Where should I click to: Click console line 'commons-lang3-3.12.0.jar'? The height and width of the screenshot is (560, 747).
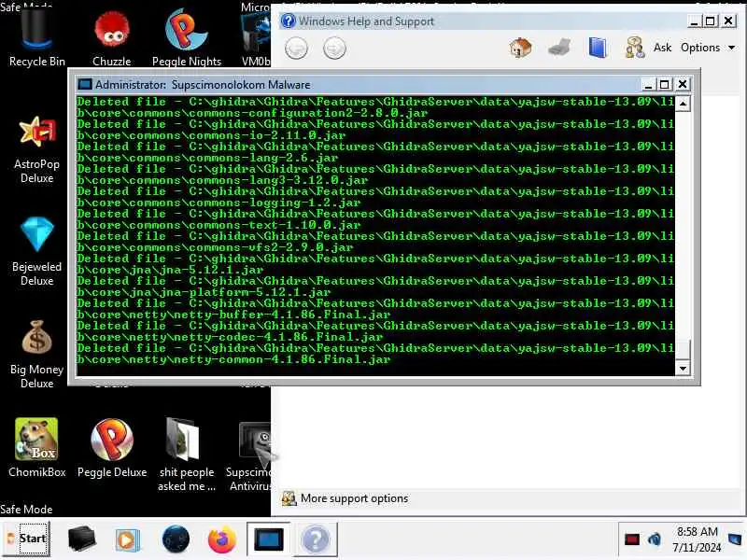click(x=222, y=180)
